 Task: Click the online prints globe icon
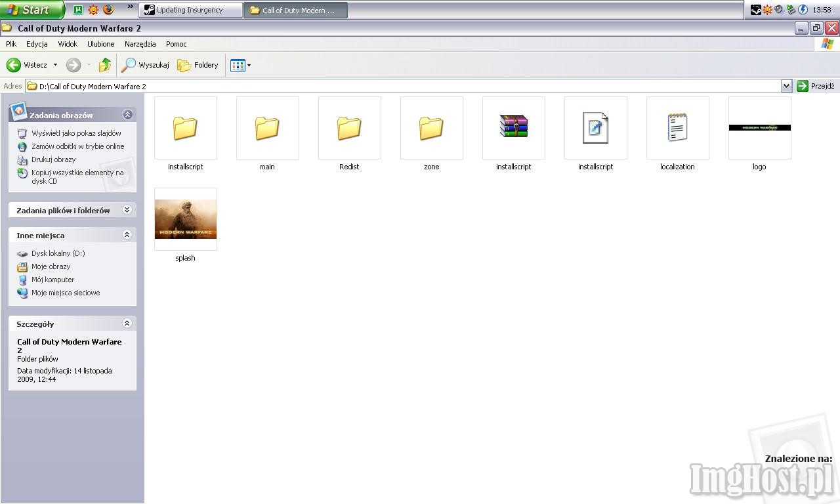click(22, 146)
